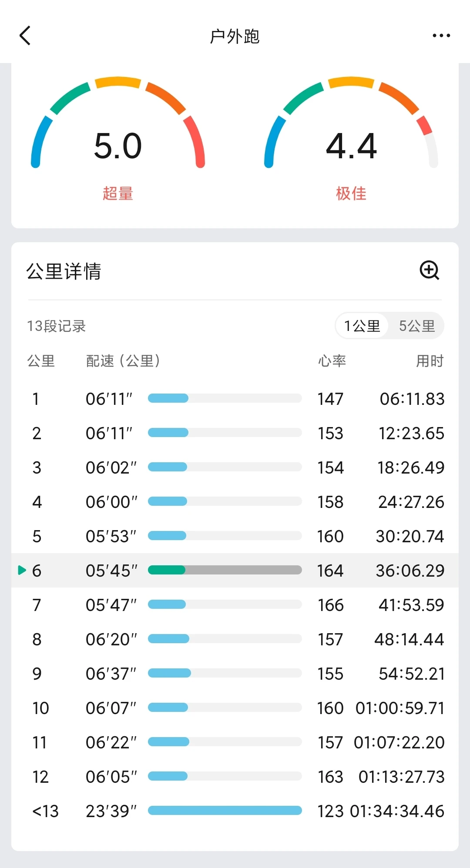Select kilometer 1 row with 06:11.83
This screenshot has height=868, width=470.
[235, 399]
